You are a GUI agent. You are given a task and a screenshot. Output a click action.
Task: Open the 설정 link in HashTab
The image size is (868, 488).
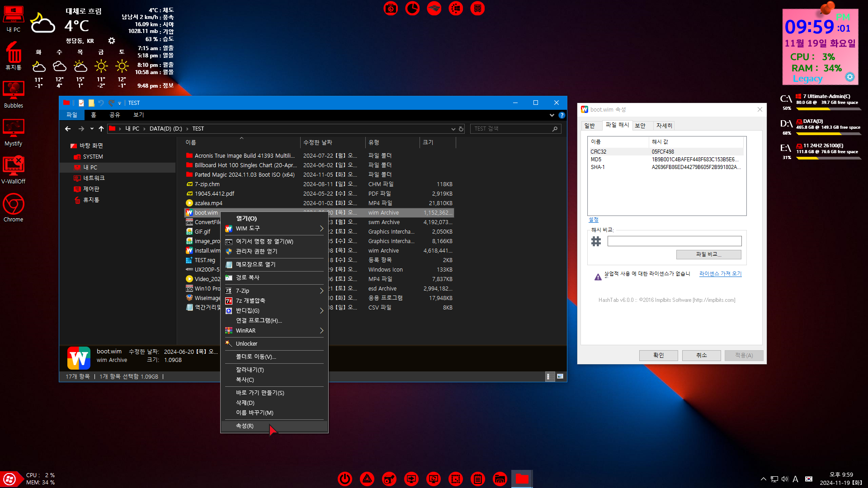click(x=594, y=220)
